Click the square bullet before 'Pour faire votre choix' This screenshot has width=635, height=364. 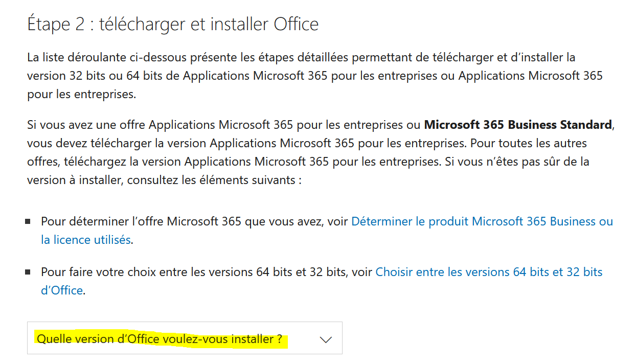click(x=28, y=272)
